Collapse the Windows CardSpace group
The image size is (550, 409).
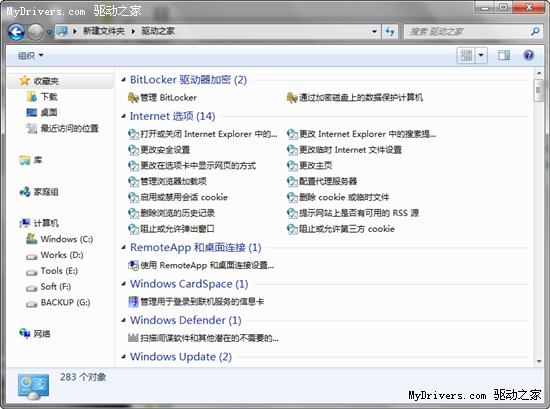[x=123, y=284]
